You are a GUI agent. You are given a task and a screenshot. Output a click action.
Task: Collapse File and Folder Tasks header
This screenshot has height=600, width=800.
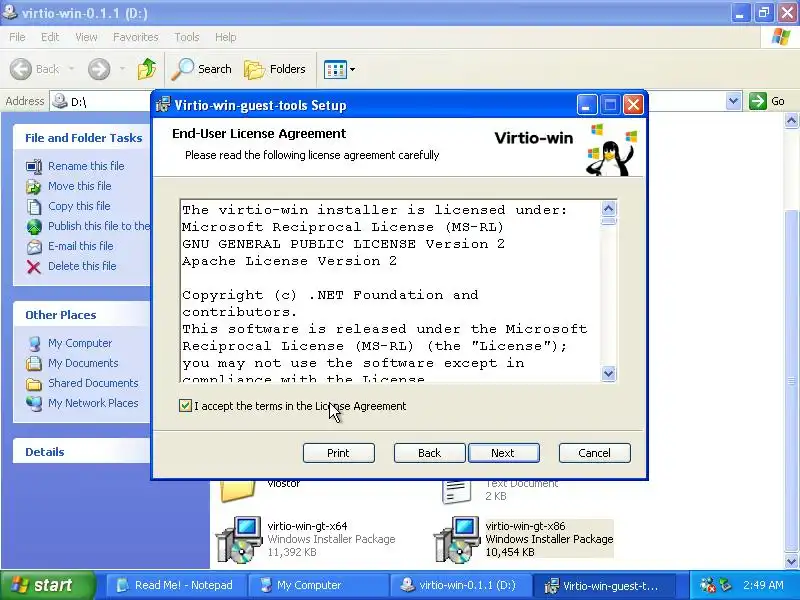[82, 138]
